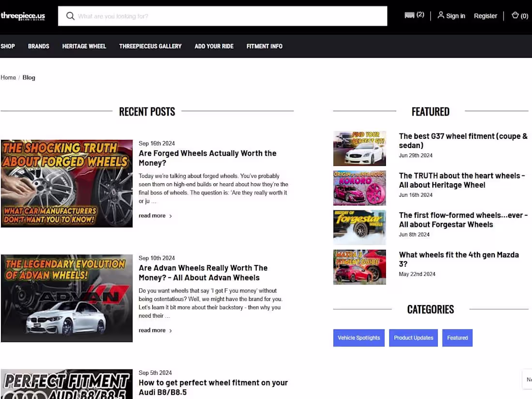Navigate to ADD YOUR RIDE
Viewport: 532px width, 399px height.
click(214, 46)
